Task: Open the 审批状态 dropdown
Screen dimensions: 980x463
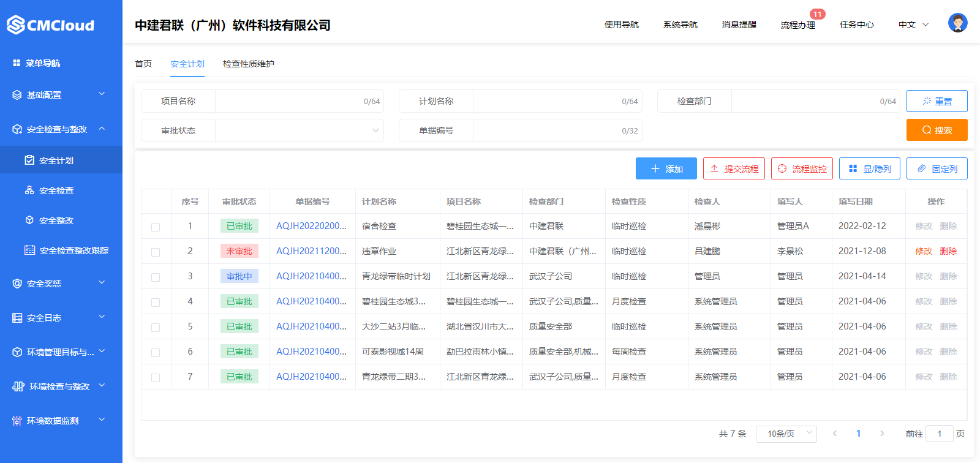Action: click(299, 130)
